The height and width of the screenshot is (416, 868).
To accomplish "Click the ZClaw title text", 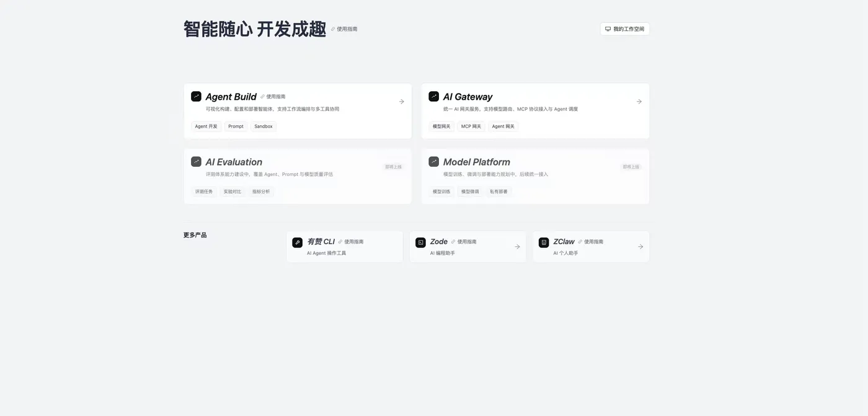I will point(564,242).
